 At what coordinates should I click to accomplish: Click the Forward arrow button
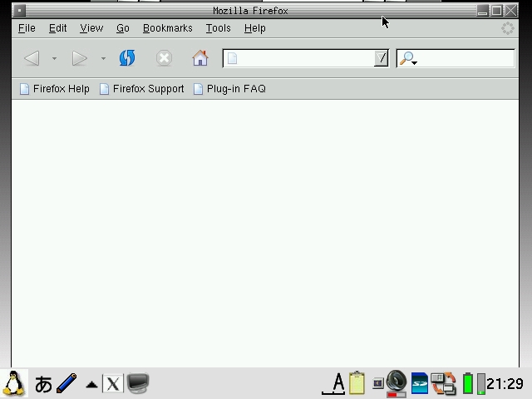coord(80,58)
